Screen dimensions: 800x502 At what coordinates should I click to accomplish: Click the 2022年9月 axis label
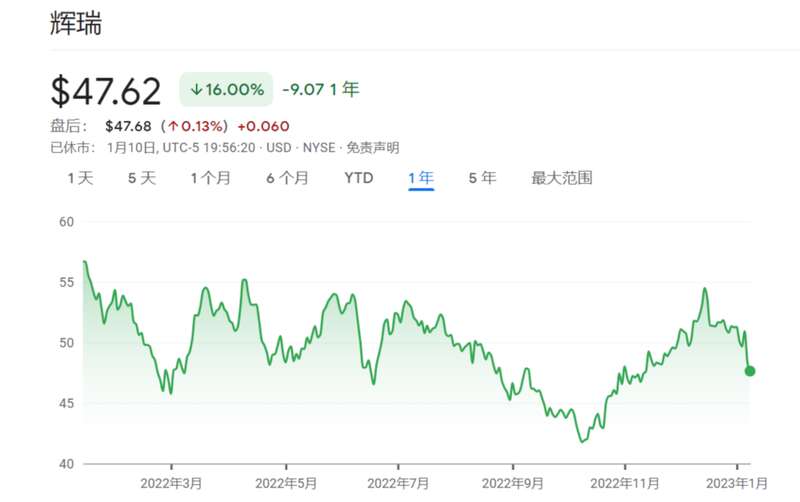click(513, 483)
